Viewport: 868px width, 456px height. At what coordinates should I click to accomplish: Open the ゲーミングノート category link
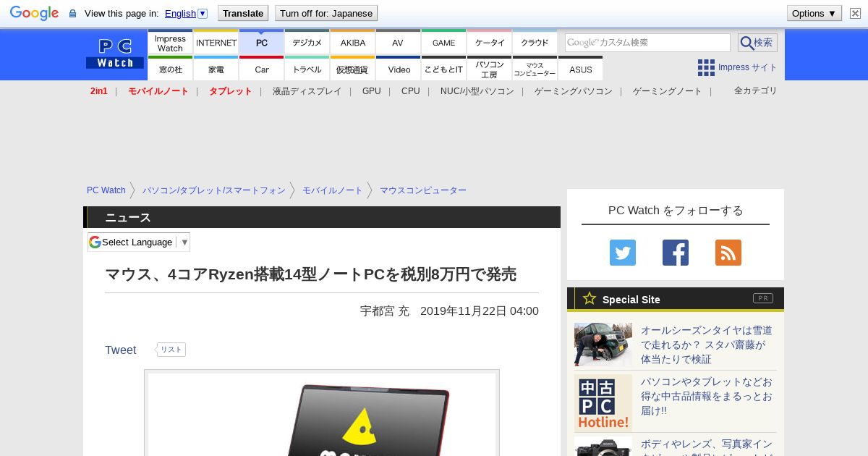click(668, 91)
